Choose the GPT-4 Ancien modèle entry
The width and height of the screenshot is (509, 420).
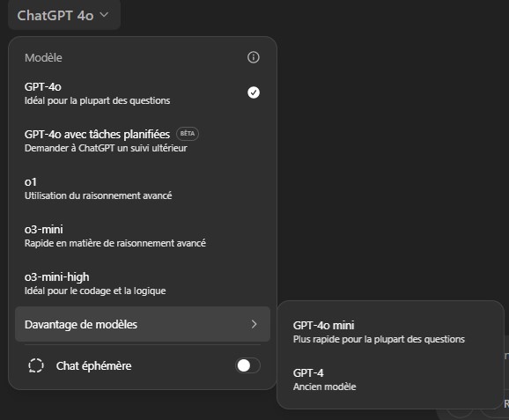(390, 379)
